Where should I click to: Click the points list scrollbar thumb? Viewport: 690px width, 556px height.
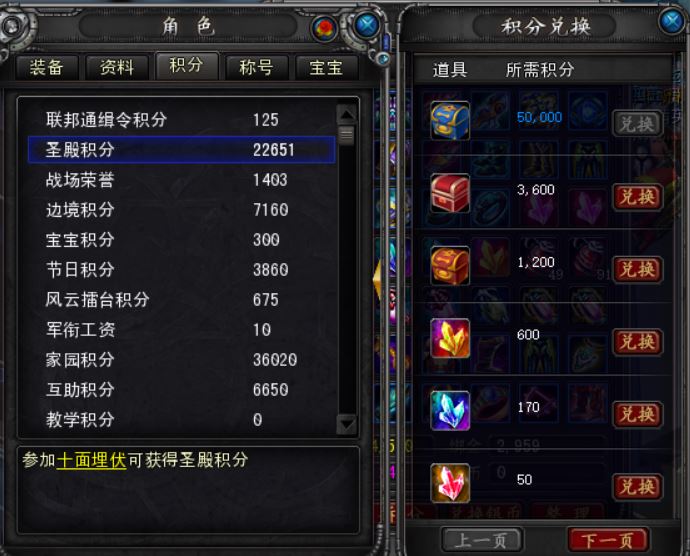coord(347,135)
